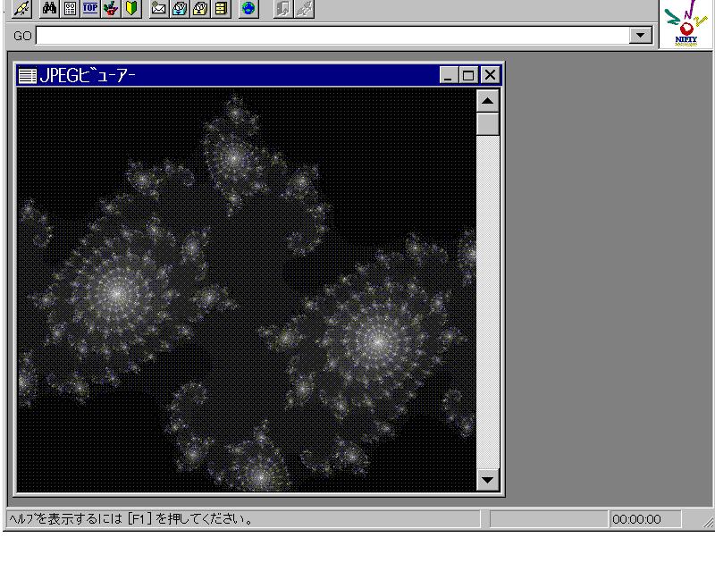Click the first mailbox folder icon
This screenshot has height=588, width=715.
coord(178,10)
